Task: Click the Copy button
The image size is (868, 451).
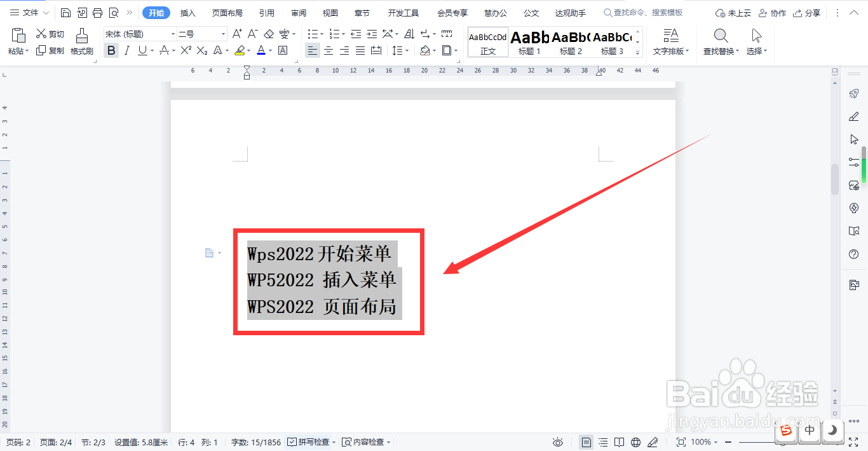Action: click(x=50, y=50)
